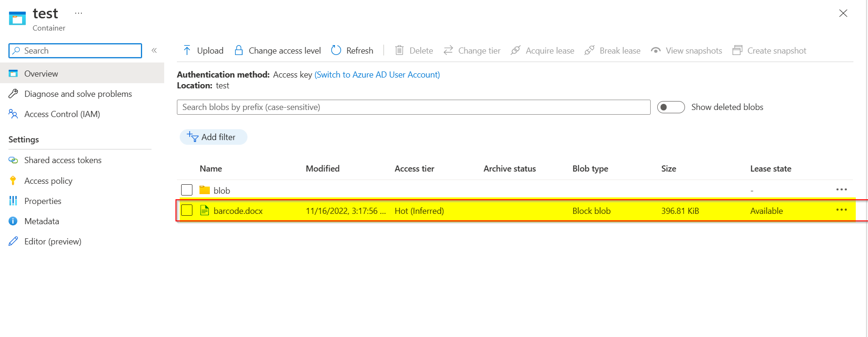Collapse the sidebar with the double chevron

[154, 50]
